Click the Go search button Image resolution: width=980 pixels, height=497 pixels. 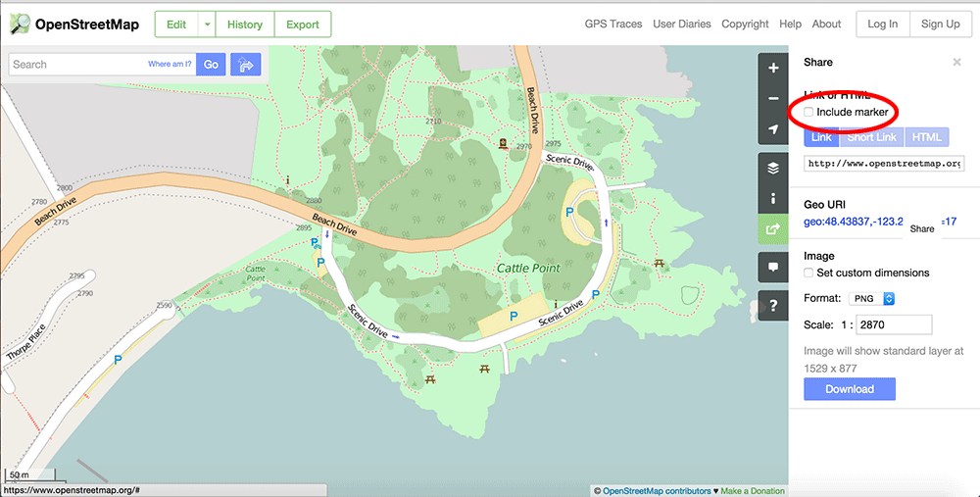click(211, 65)
